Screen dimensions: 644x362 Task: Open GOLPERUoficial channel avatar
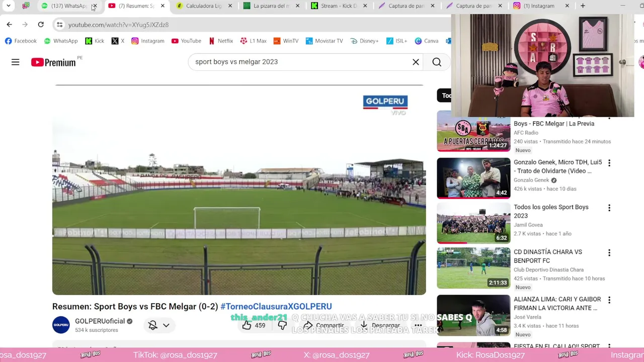[61, 325]
